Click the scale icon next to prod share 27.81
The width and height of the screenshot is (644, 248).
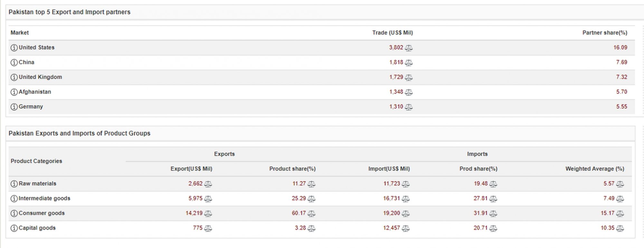493,199
